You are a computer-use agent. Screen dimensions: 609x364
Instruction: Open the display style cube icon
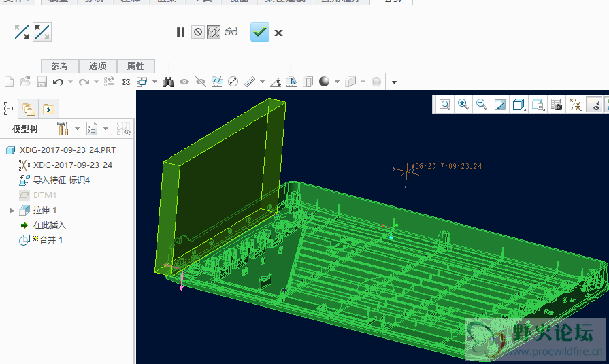pyautogui.click(x=519, y=104)
